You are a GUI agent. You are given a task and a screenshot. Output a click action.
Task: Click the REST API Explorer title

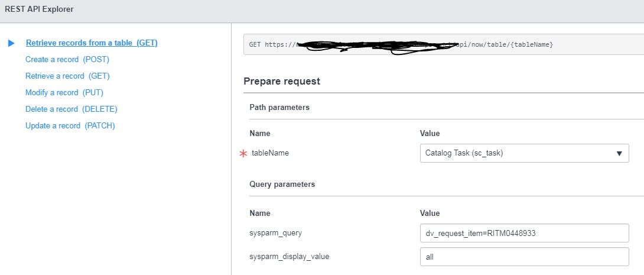[40, 9]
